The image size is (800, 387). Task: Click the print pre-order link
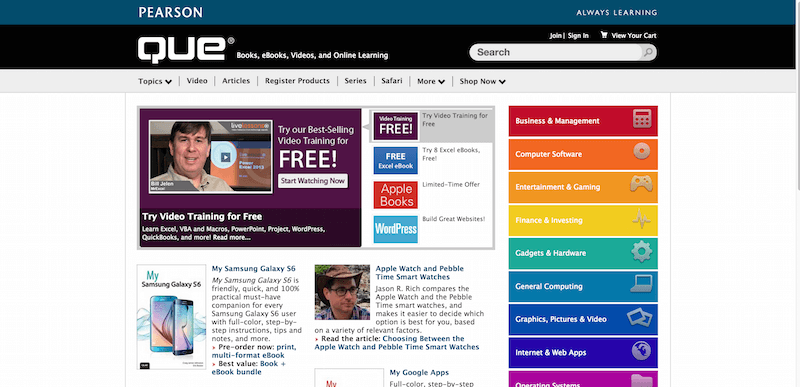pyautogui.click(x=286, y=347)
